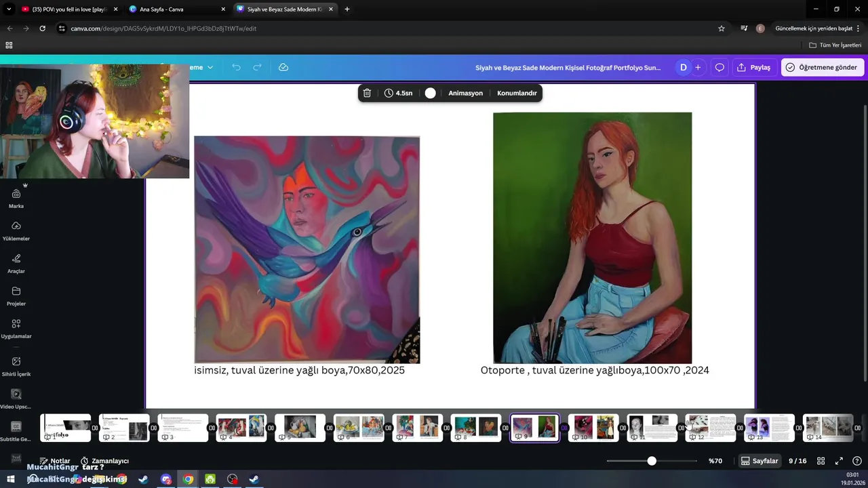Select page 10 thumbnail
Screen dimensions: 868x488
593,428
